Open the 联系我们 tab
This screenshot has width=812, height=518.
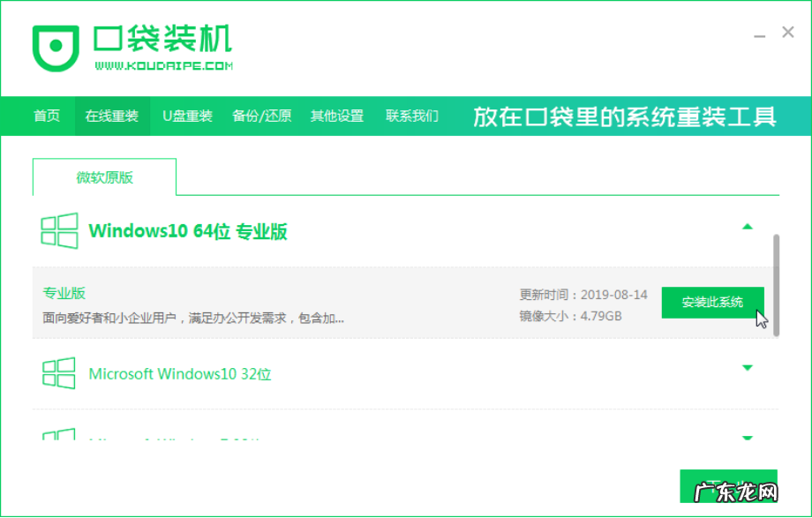click(411, 115)
